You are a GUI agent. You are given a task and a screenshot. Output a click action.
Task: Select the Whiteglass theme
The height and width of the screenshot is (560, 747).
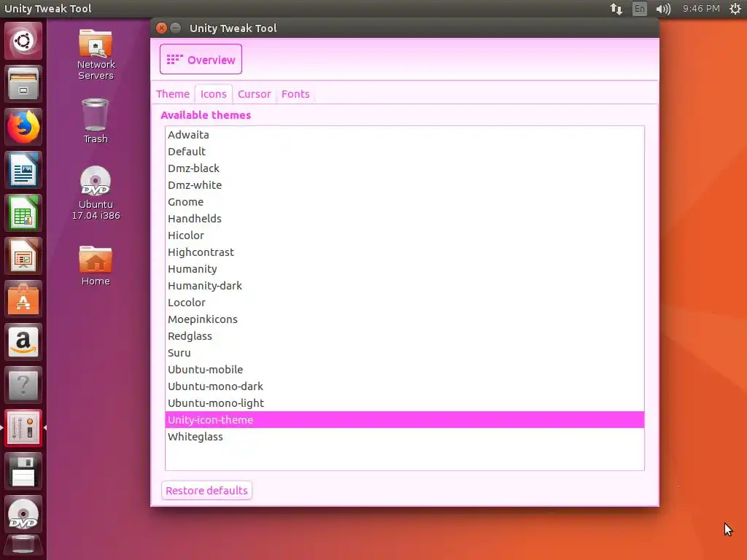point(404,437)
